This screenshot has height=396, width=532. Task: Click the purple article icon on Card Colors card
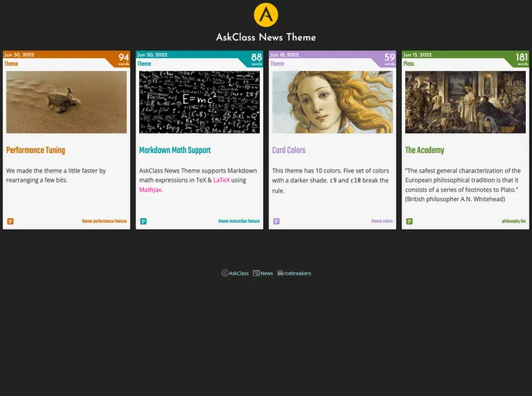tap(276, 221)
